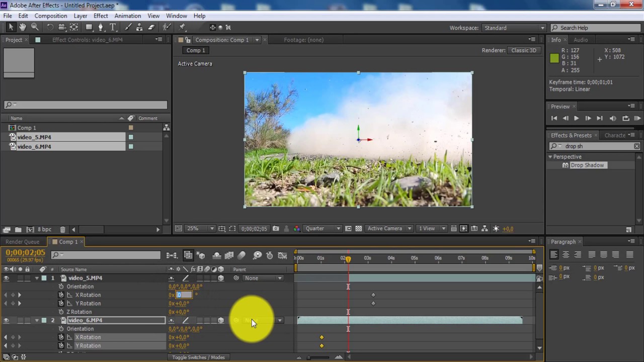The width and height of the screenshot is (644, 362).
Task: Select the Pen tool
Action: coord(101,27)
